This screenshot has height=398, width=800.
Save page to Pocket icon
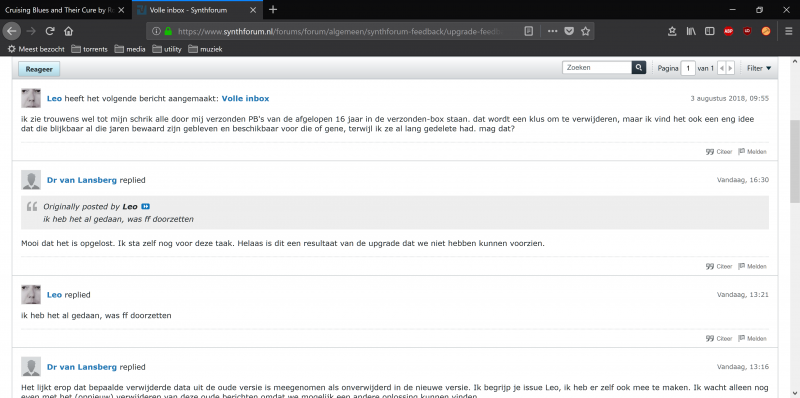[x=569, y=31]
